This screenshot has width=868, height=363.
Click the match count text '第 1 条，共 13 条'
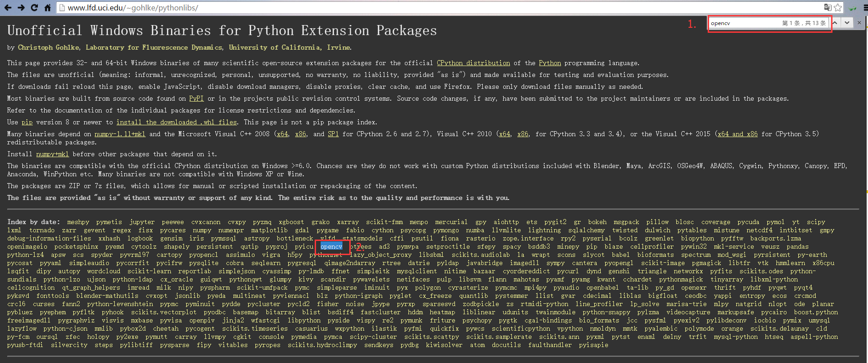[804, 23]
